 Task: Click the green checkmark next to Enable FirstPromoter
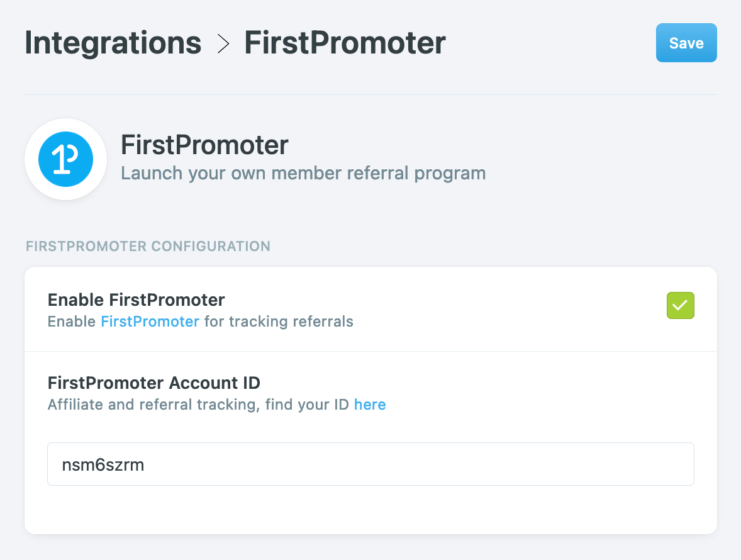coord(680,306)
